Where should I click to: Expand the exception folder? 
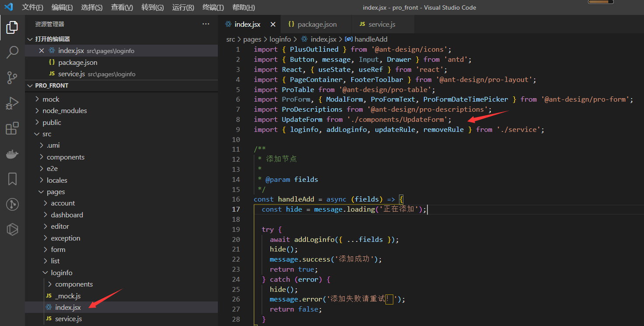pos(122,238)
